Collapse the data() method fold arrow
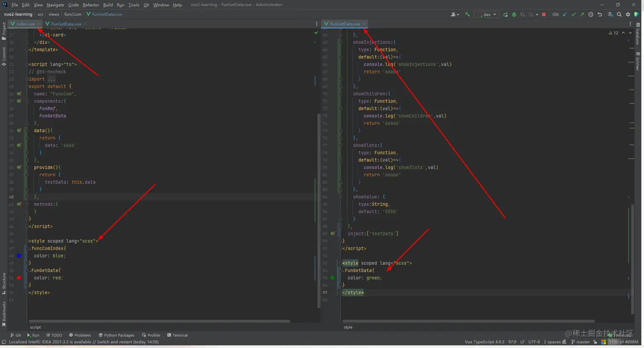 click(x=26, y=130)
